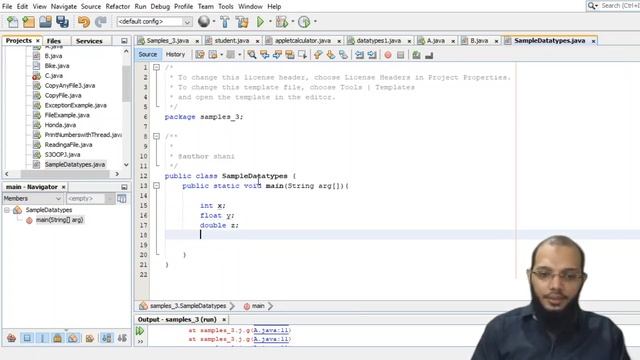
Task: Collapse the main method fold on line 13
Action: (156, 186)
